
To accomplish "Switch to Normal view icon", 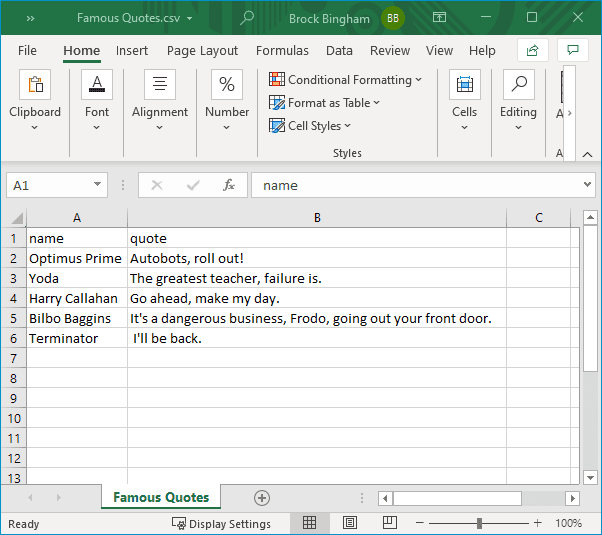I will 309,523.
